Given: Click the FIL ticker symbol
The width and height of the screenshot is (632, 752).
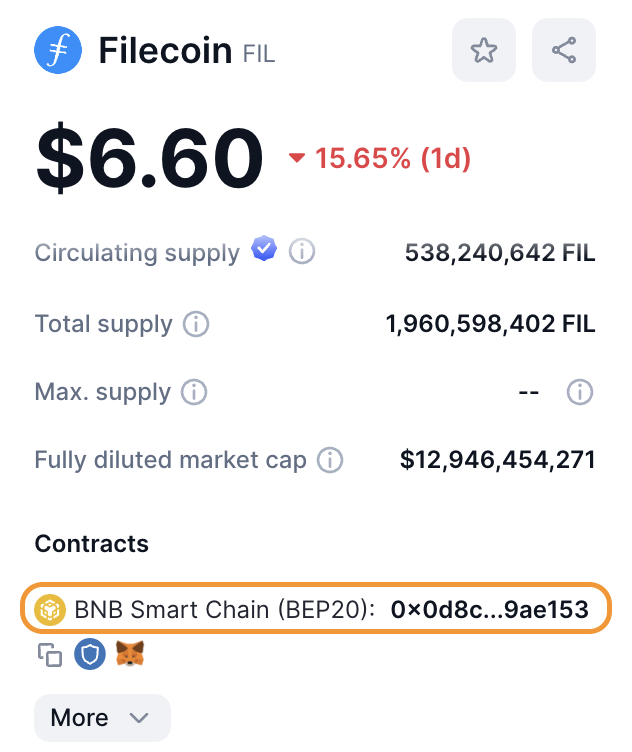Looking at the screenshot, I should tap(259, 53).
